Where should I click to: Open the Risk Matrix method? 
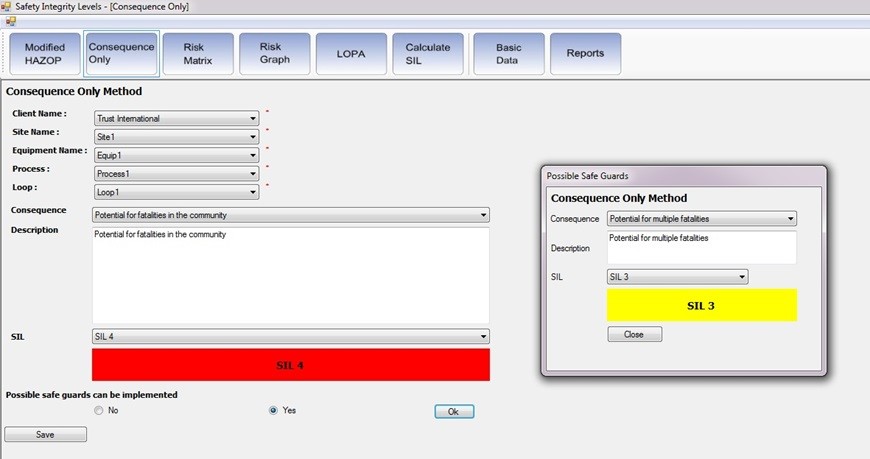click(199, 54)
